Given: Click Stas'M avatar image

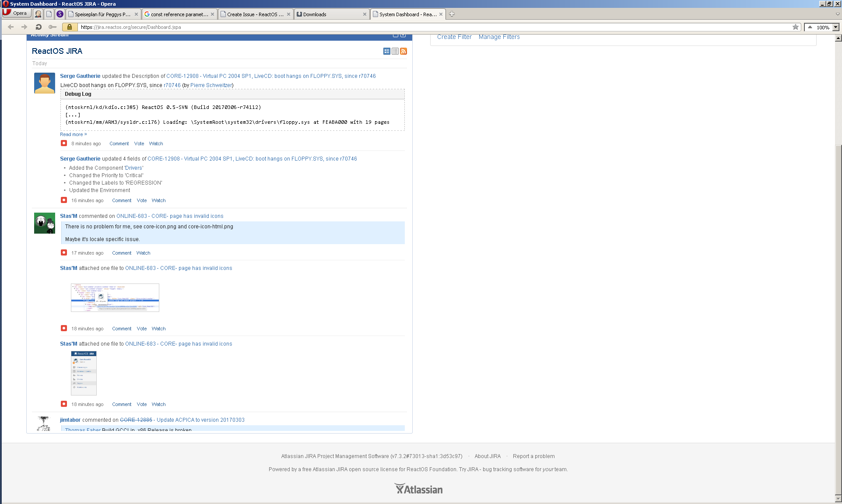Looking at the screenshot, I should click(45, 223).
